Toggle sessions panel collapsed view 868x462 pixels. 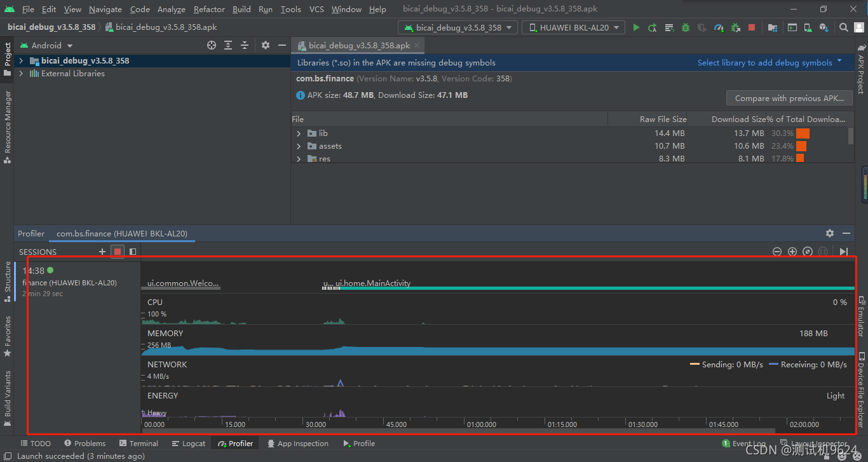point(133,252)
